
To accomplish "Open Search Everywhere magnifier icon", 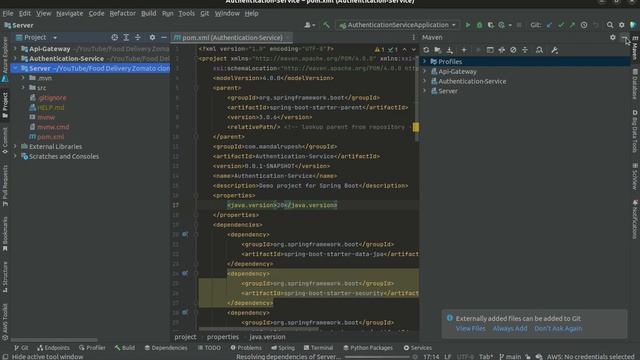I will tap(610, 25).
